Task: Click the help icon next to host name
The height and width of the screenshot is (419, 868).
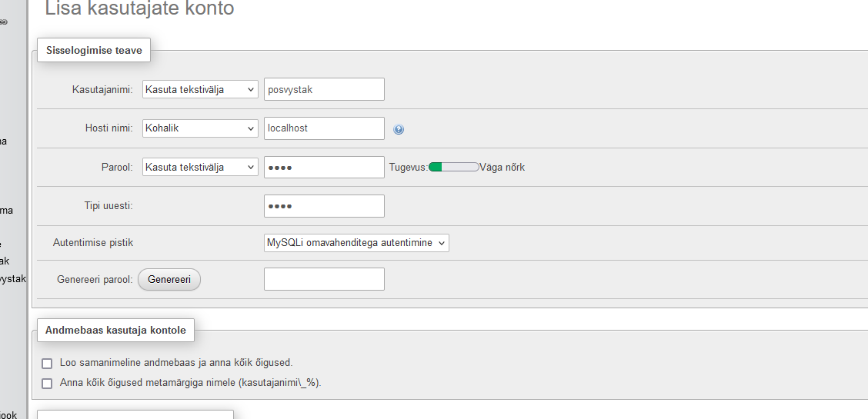Action: click(399, 129)
